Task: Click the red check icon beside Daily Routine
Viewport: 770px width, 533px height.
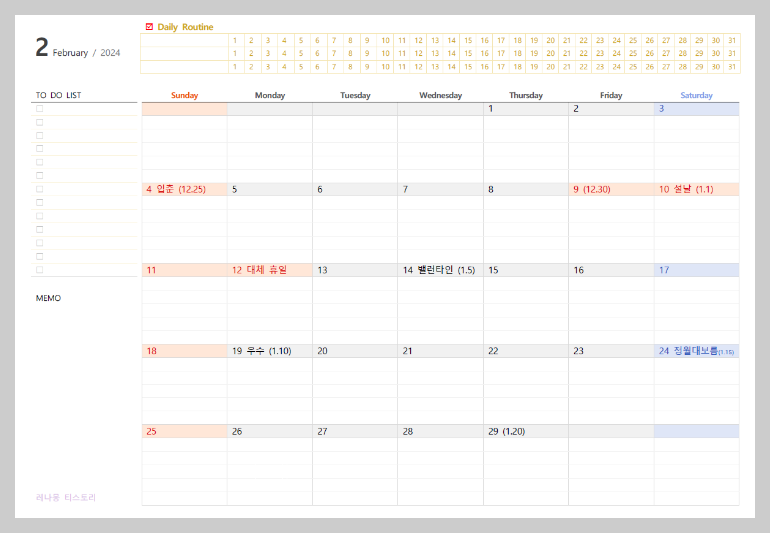Action: tap(149, 27)
